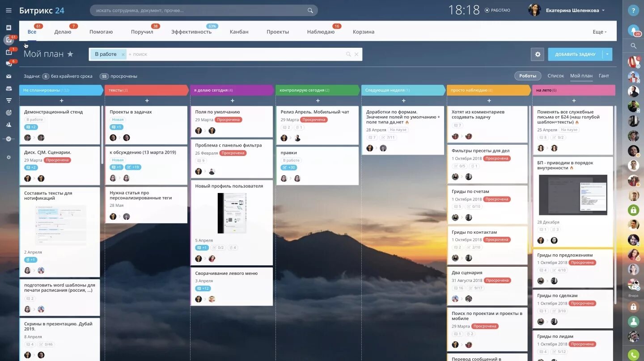Switch to the Гант view
The image size is (644, 361).
[x=604, y=76]
